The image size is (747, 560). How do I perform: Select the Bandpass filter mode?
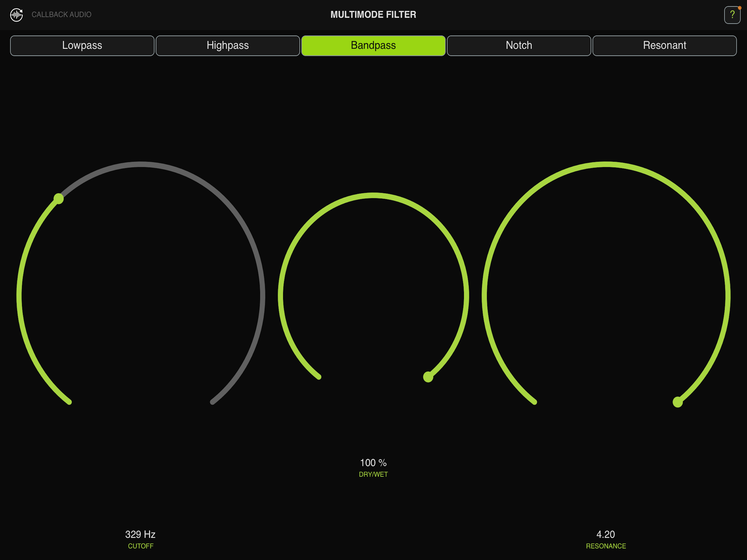[x=373, y=46]
